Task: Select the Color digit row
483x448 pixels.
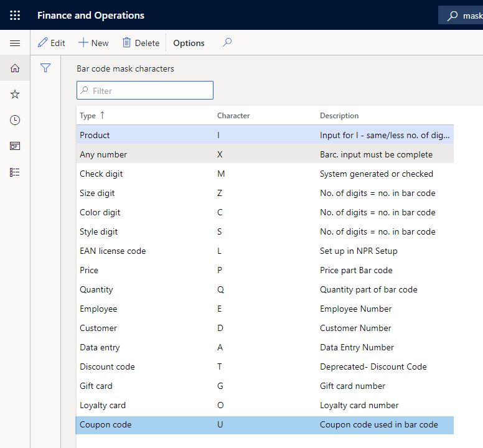Action: pyautogui.click(x=265, y=212)
